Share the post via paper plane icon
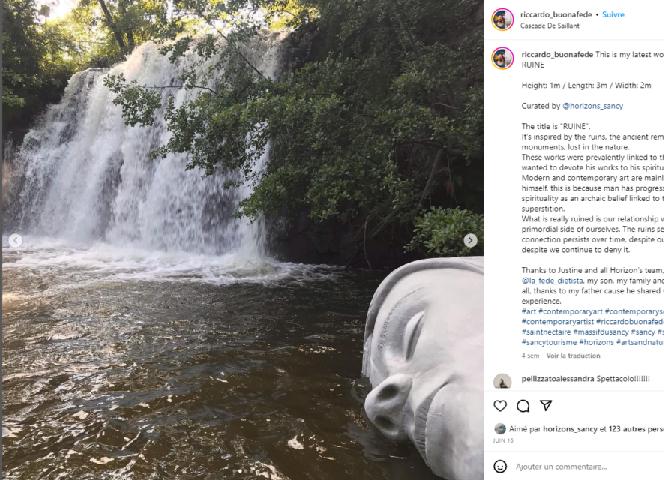 tap(546, 406)
